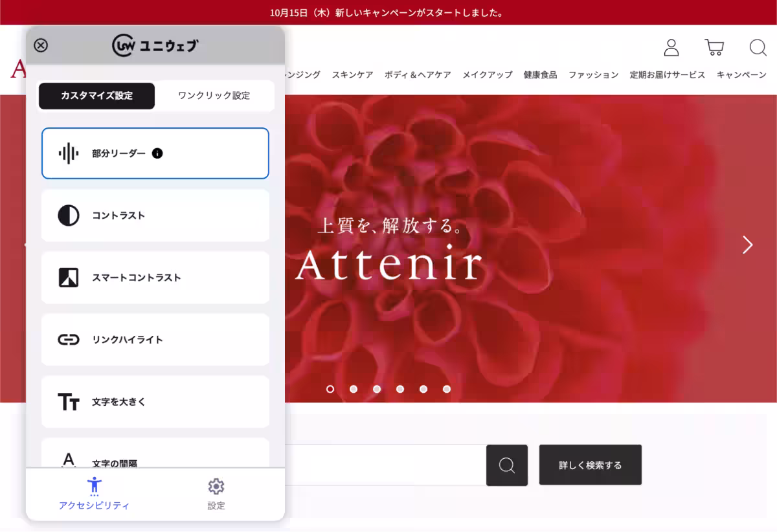Select the fourth carousel dot
Image resolution: width=777 pixels, height=532 pixels.
[x=400, y=389]
